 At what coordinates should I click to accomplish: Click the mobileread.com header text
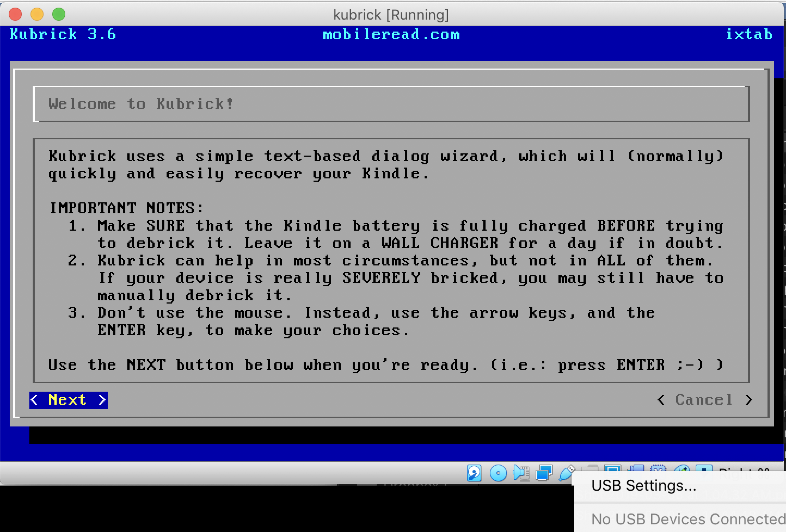click(391, 35)
